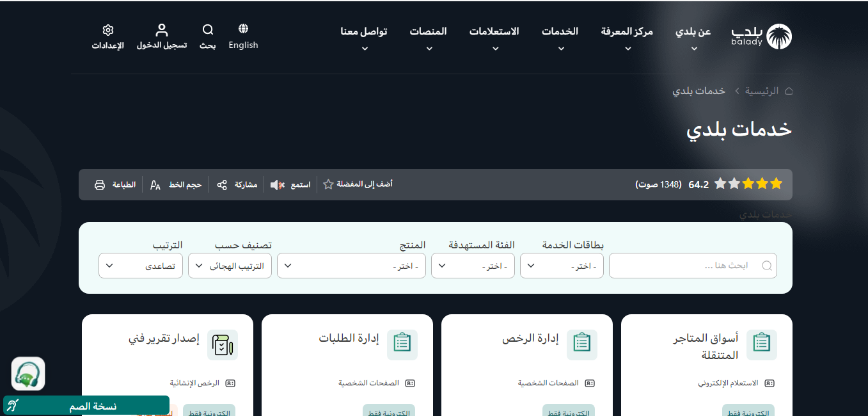Click أضف إلى المفضلة label
This screenshot has width=868, height=416.
click(x=365, y=184)
